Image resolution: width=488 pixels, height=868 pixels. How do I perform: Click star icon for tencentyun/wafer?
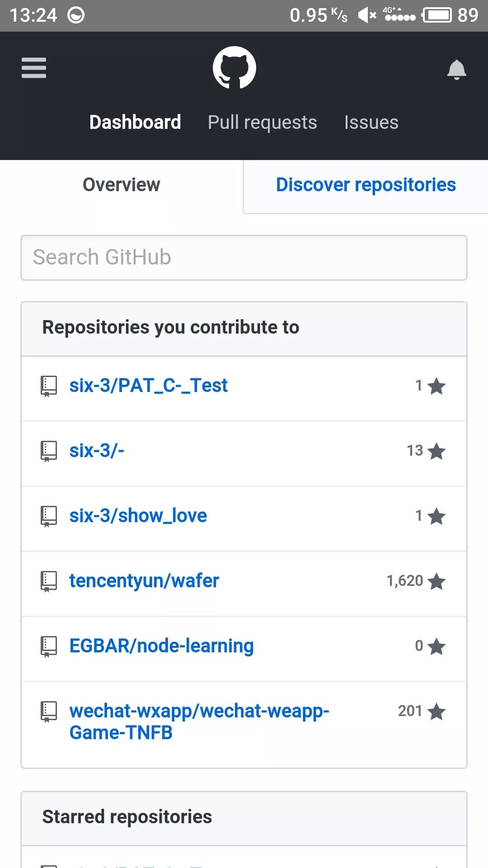[436, 581]
